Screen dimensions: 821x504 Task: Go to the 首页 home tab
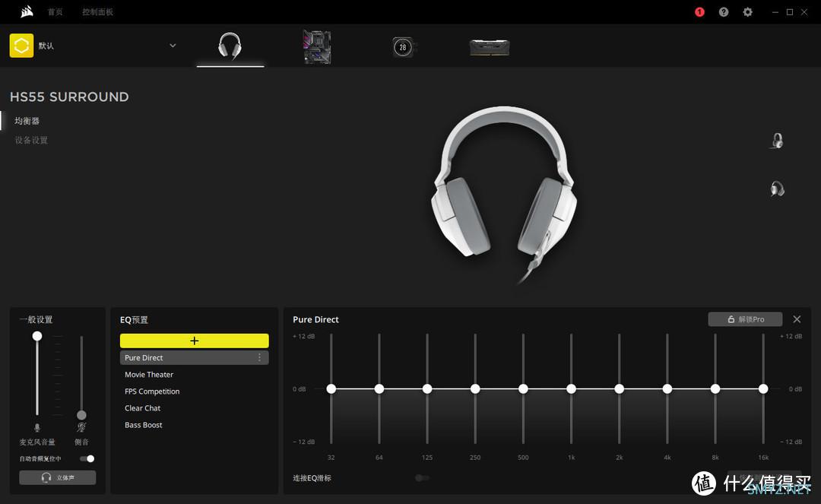55,12
